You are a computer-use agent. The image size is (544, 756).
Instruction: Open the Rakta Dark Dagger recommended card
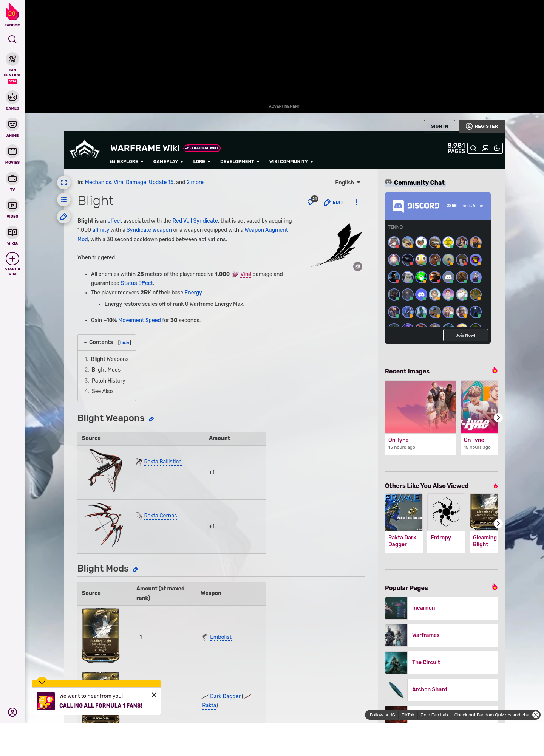[x=404, y=524]
